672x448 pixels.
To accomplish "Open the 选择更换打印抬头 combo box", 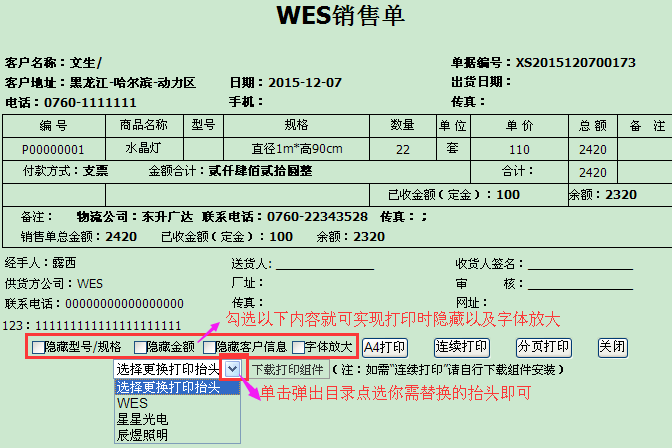I will pyautogui.click(x=168, y=368).
